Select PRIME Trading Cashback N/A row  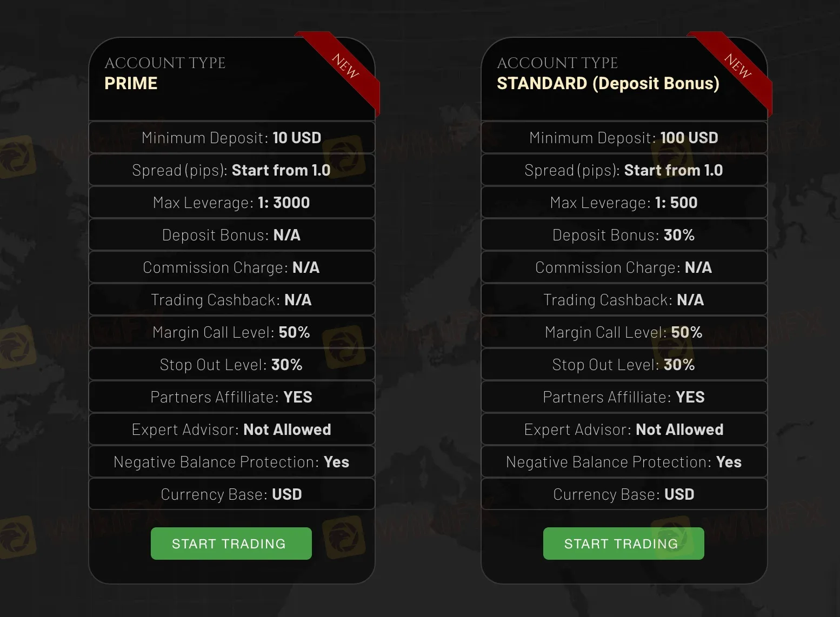[232, 299]
